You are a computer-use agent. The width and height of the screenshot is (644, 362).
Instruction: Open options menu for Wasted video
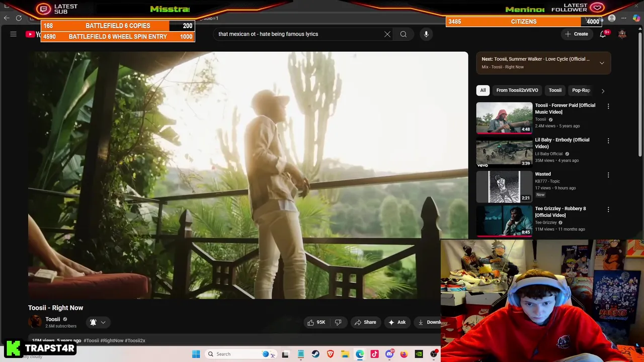[608, 175]
